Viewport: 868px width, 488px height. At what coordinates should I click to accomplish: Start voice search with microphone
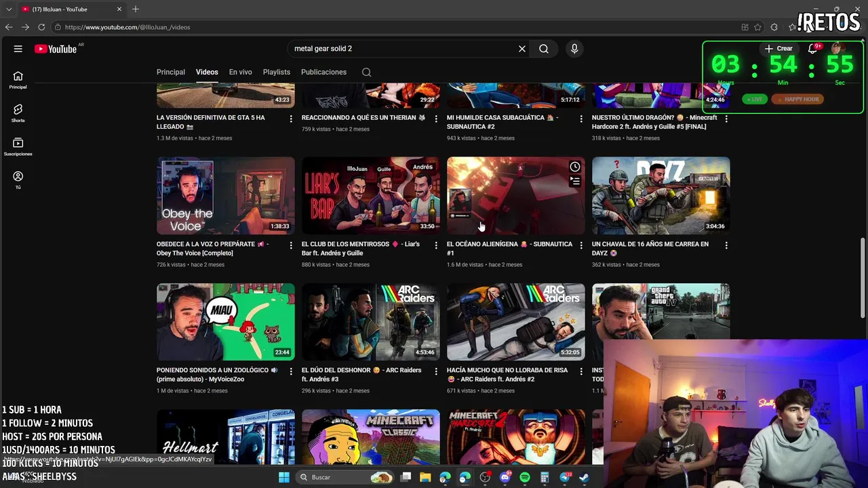574,49
